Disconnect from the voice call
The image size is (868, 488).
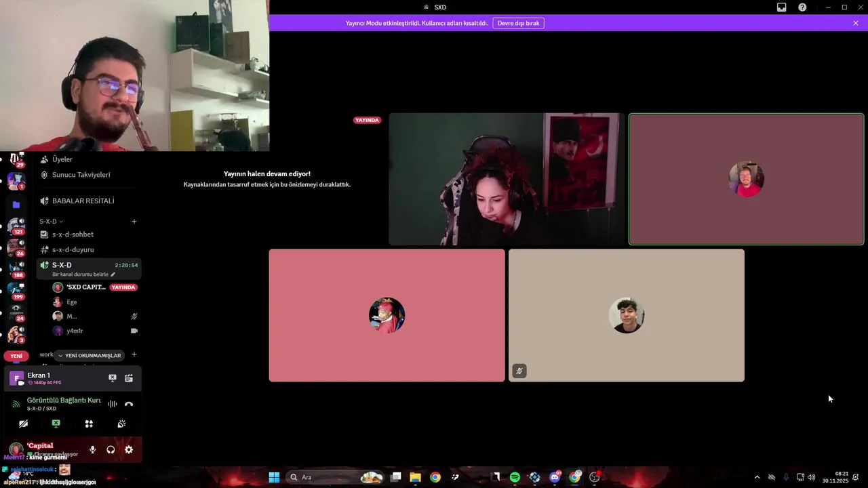129,404
